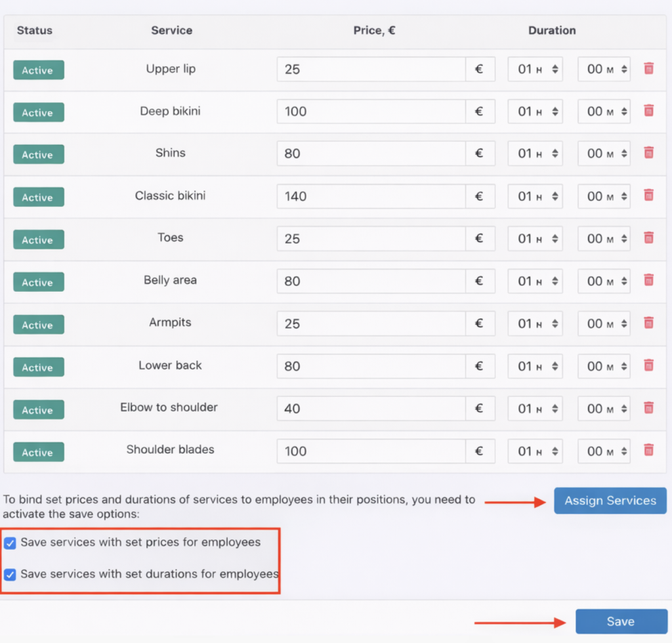Click the Save button
Image resolution: width=672 pixels, height=643 pixels.
(620, 622)
